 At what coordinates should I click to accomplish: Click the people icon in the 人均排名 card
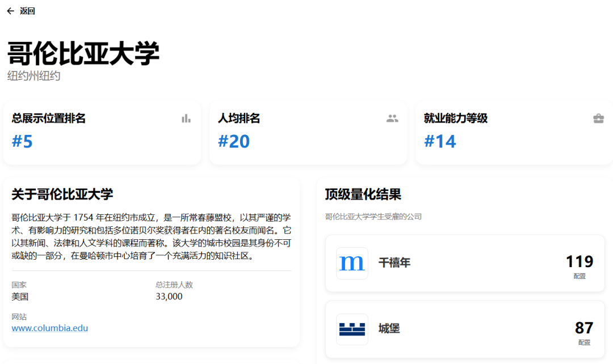coord(392,118)
